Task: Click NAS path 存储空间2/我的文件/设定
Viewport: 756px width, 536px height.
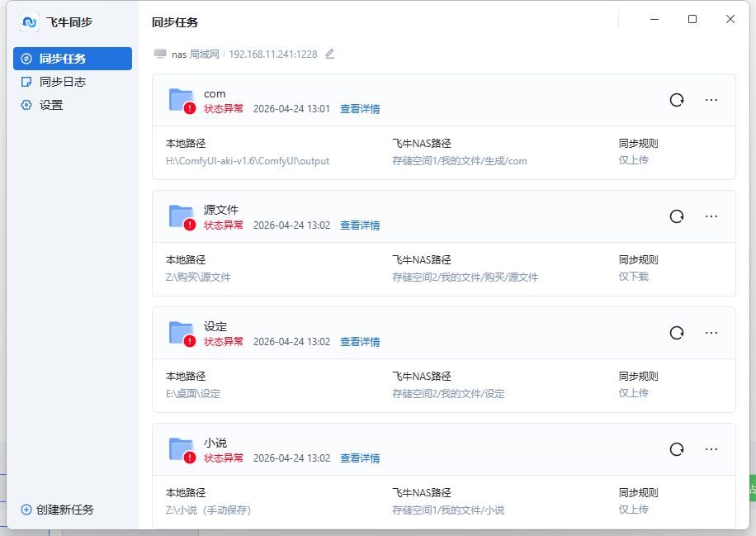Action: [x=448, y=393]
